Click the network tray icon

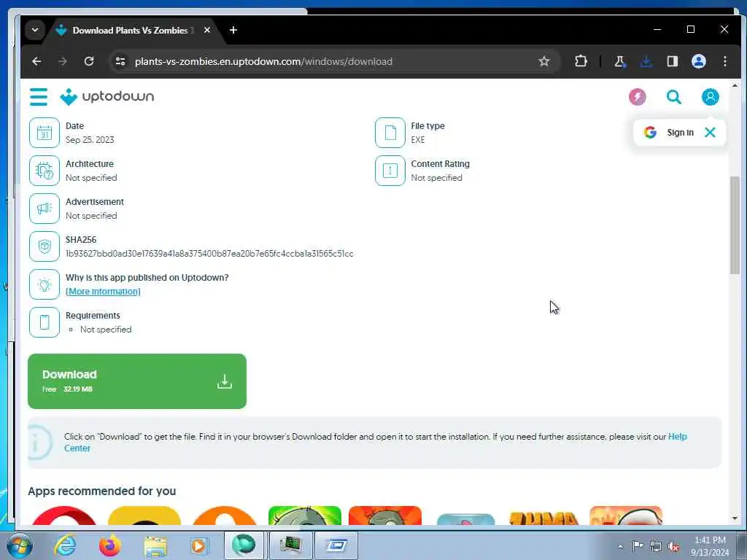coord(656,546)
